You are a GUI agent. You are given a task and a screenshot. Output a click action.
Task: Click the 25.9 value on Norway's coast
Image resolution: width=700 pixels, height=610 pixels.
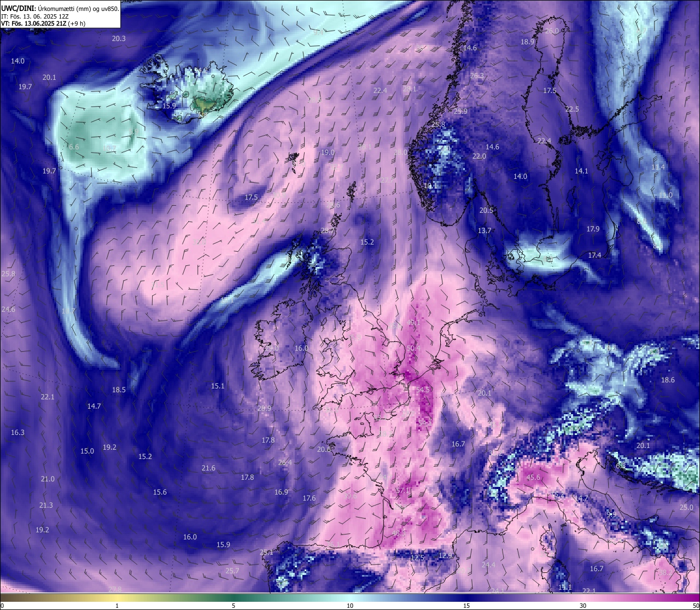point(461,112)
